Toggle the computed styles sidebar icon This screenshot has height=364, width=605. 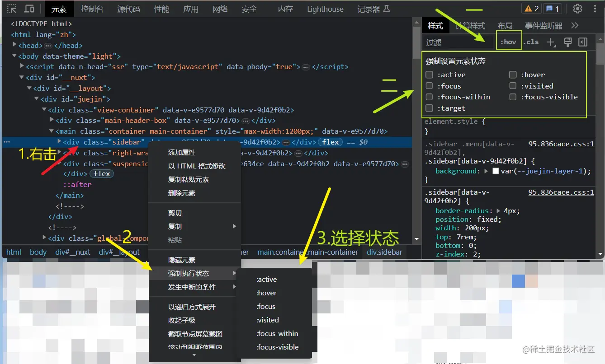pyautogui.click(x=583, y=42)
